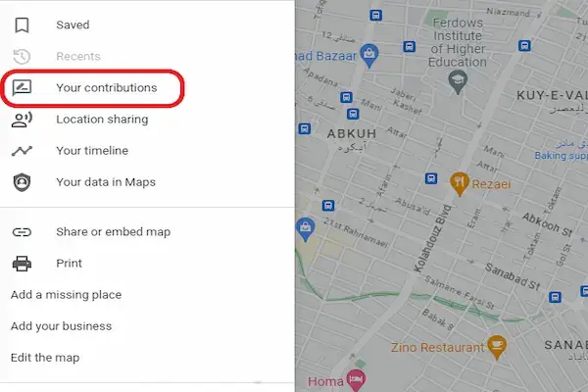Image resolution: width=588 pixels, height=392 pixels.
Task: Choose Share or embed map
Action: (x=113, y=232)
